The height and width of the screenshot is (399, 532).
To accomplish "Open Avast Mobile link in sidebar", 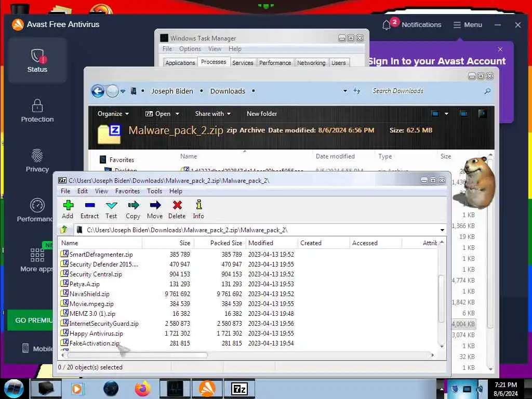I will pos(37,349).
